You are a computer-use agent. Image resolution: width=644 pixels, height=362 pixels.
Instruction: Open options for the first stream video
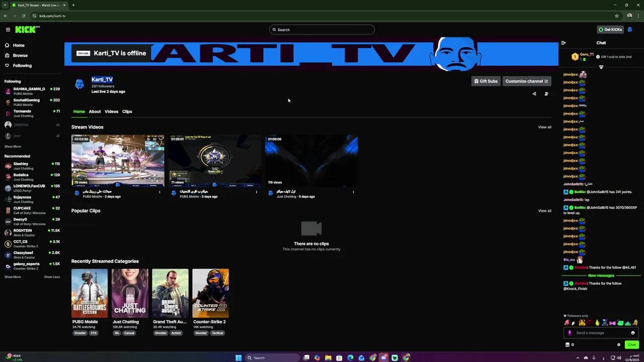[x=159, y=192]
